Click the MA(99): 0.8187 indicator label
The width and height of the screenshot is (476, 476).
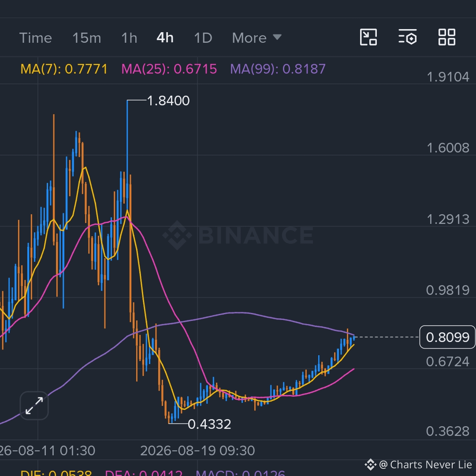click(278, 69)
